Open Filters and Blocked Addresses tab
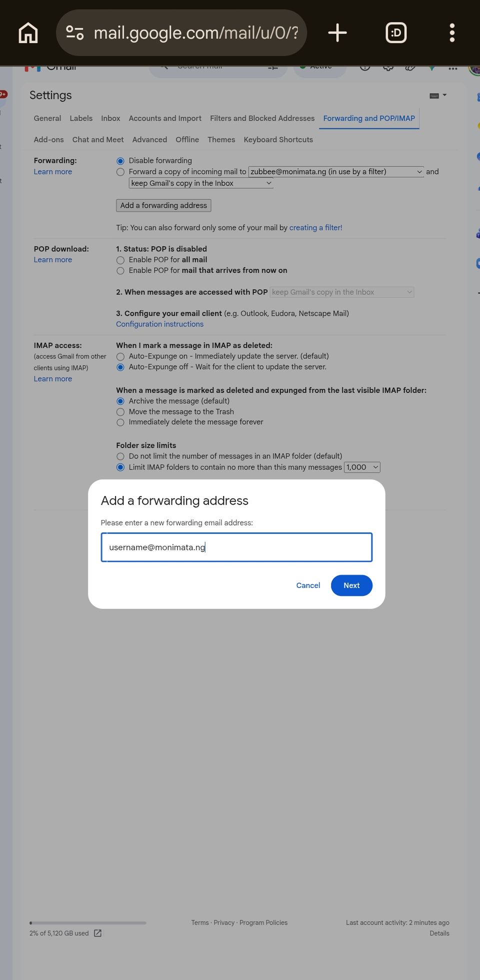The height and width of the screenshot is (980, 480). 262,118
